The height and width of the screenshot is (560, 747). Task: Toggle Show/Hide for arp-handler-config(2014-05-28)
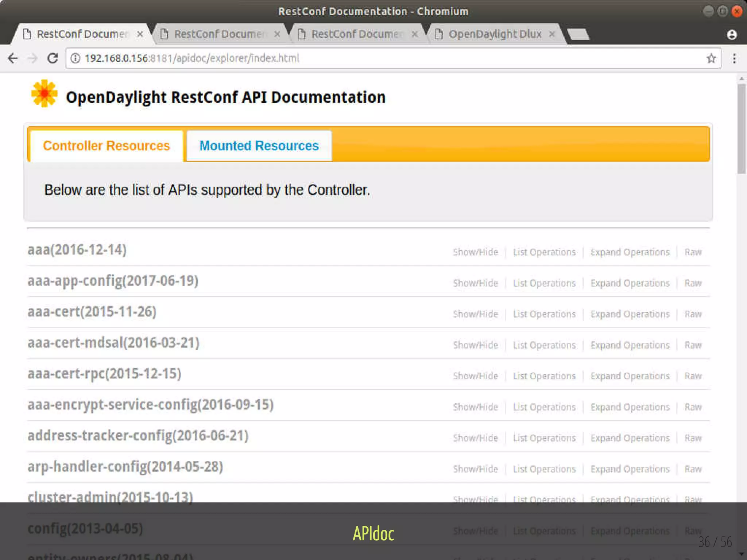(x=475, y=469)
